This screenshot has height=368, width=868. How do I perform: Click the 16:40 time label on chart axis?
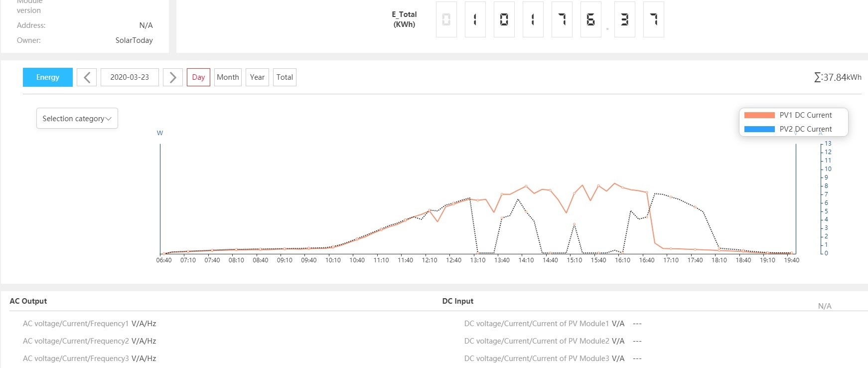(647, 260)
